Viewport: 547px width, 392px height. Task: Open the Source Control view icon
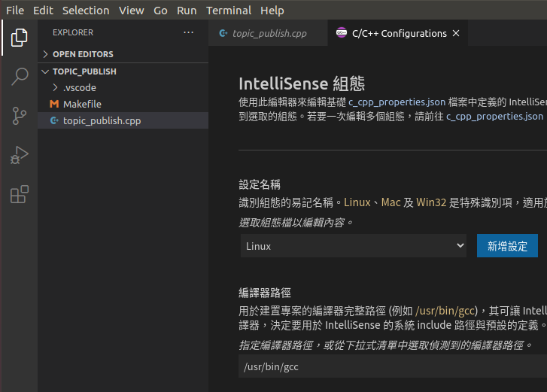[x=20, y=116]
